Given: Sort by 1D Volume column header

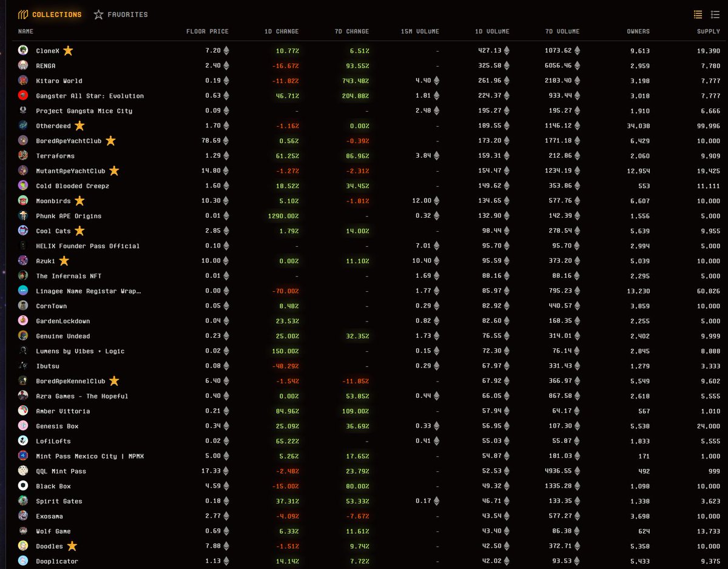Looking at the screenshot, I should tap(492, 32).
